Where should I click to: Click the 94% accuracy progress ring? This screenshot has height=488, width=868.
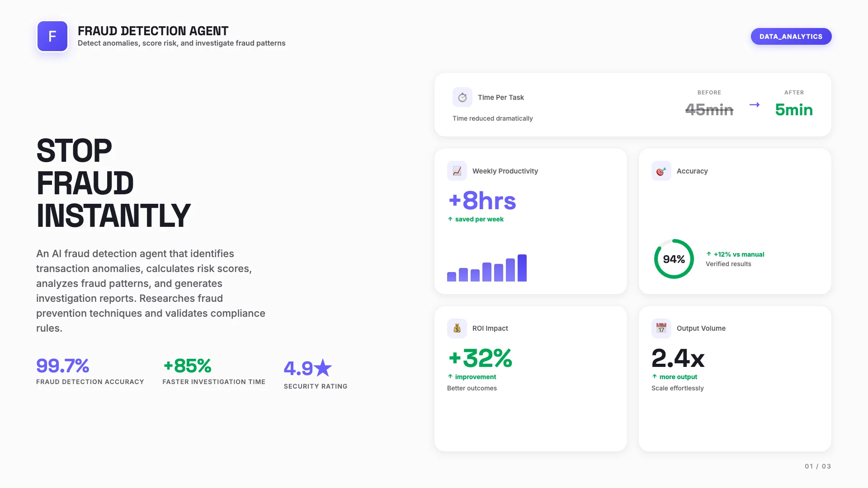[674, 259]
